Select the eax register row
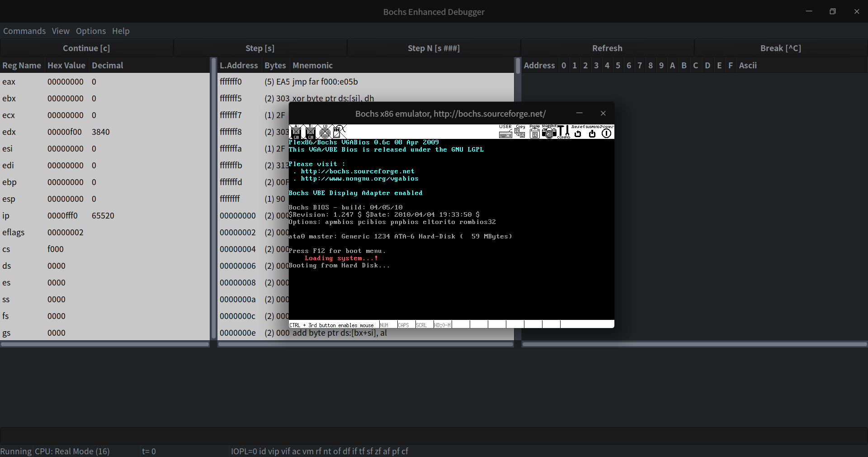868x457 pixels. (105, 82)
